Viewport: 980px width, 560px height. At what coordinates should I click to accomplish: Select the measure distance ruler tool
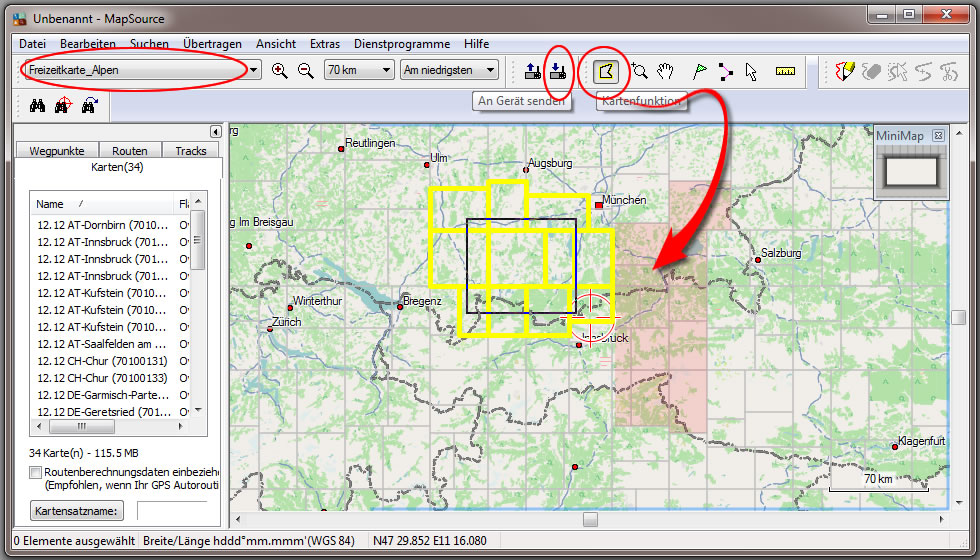pyautogui.click(x=785, y=71)
